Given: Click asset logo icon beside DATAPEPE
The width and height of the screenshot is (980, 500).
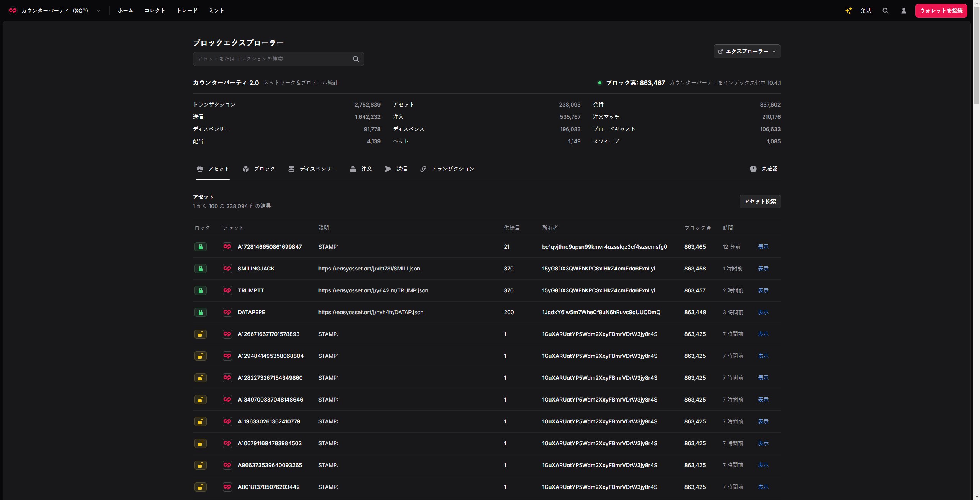Looking at the screenshot, I should (x=227, y=312).
